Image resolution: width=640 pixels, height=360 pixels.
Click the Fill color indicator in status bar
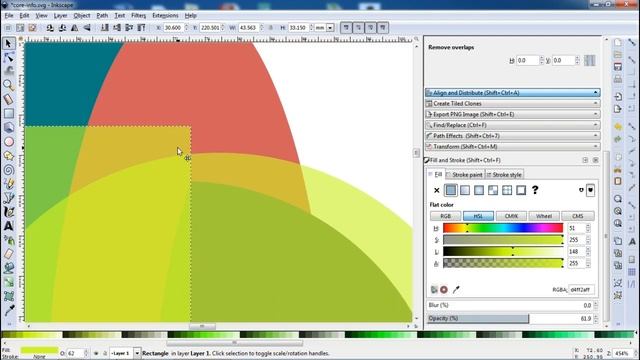point(39,350)
